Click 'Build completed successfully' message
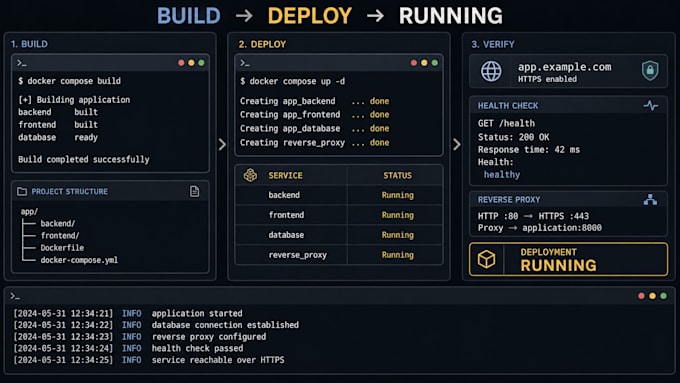The image size is (680, 383). point(84,159)
